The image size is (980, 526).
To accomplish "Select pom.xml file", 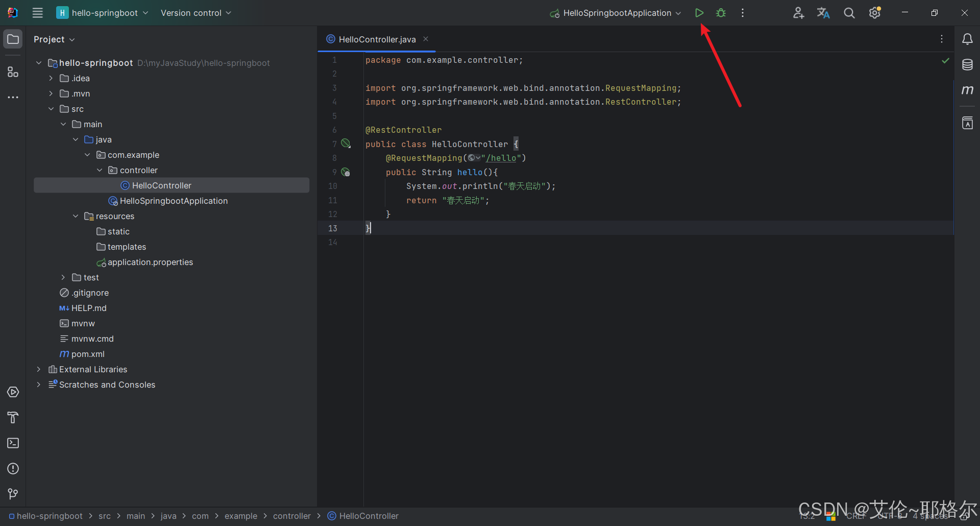I will [x=171, y=354].
